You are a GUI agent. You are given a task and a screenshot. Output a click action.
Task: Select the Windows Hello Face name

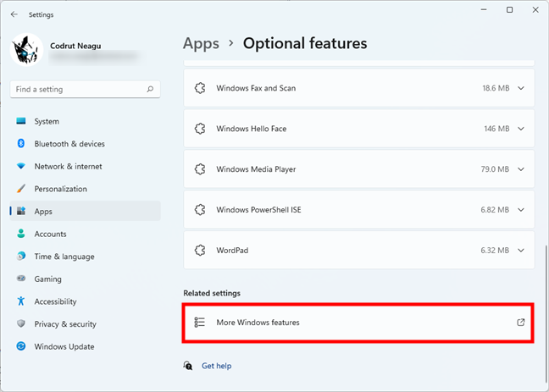[x=252, y=129]
